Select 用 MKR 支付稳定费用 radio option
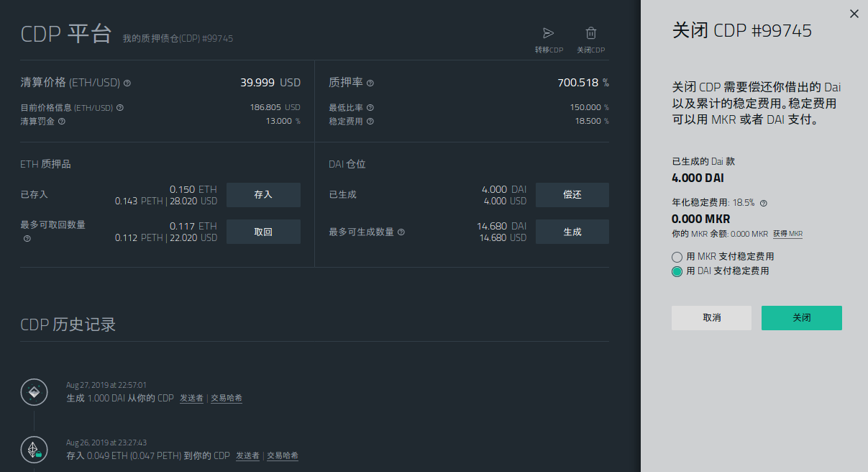 (x=677, y=257)
